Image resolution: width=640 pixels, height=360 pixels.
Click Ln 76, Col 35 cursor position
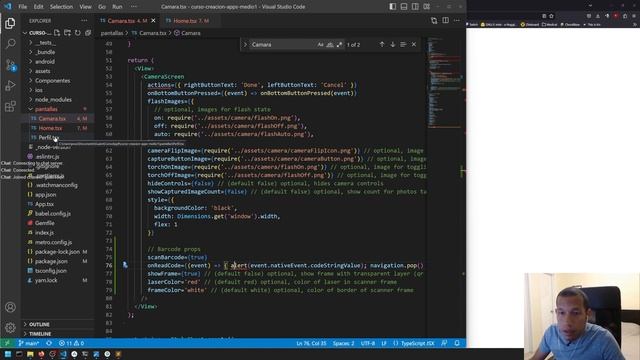coord(311,343)
